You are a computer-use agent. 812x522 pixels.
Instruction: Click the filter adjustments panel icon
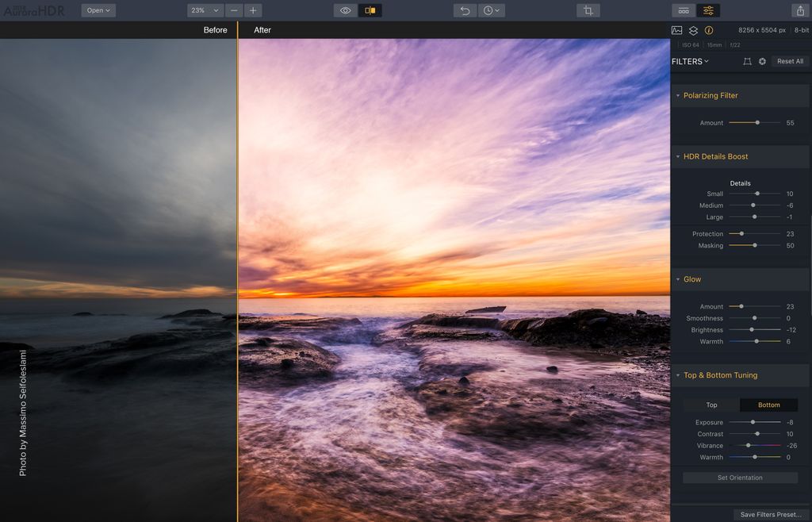(707, 10)
